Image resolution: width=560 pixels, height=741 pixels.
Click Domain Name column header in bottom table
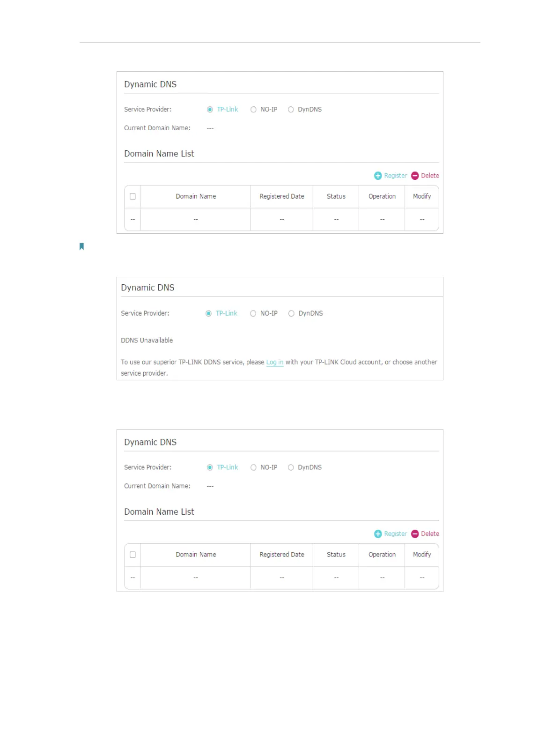pos(196,555)
